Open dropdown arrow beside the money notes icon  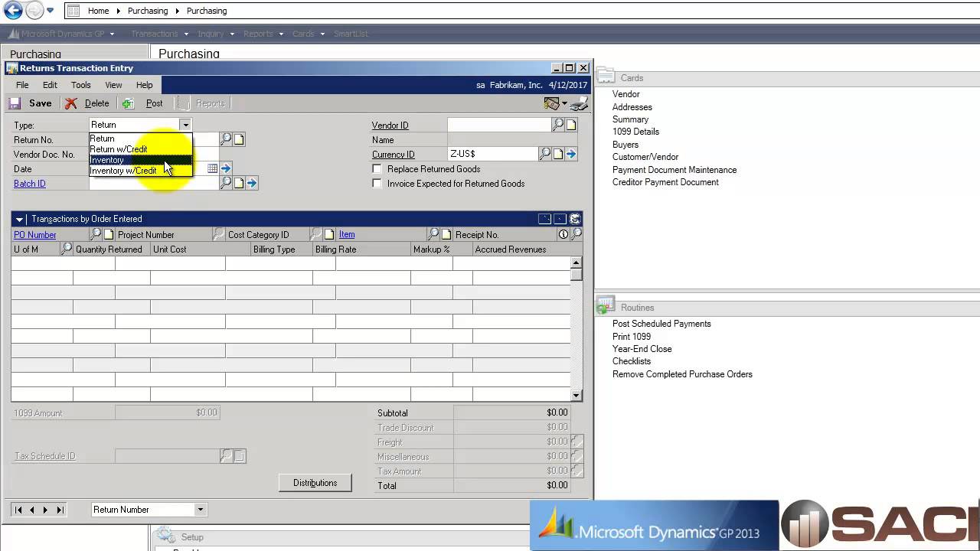[x=564, y=103]
